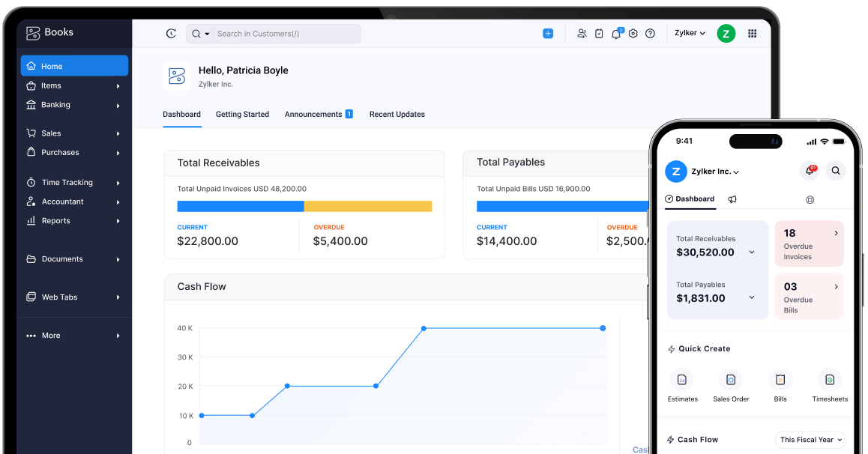Open the announcements megaphone icon on phone

point(732,199)
